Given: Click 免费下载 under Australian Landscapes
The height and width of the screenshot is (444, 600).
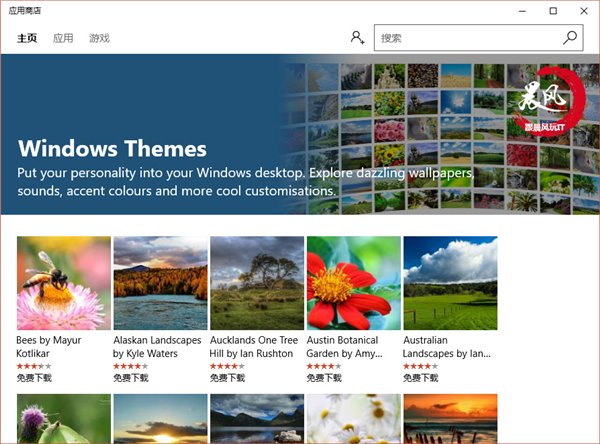Looking at the screenshot, I should [421, 378].
